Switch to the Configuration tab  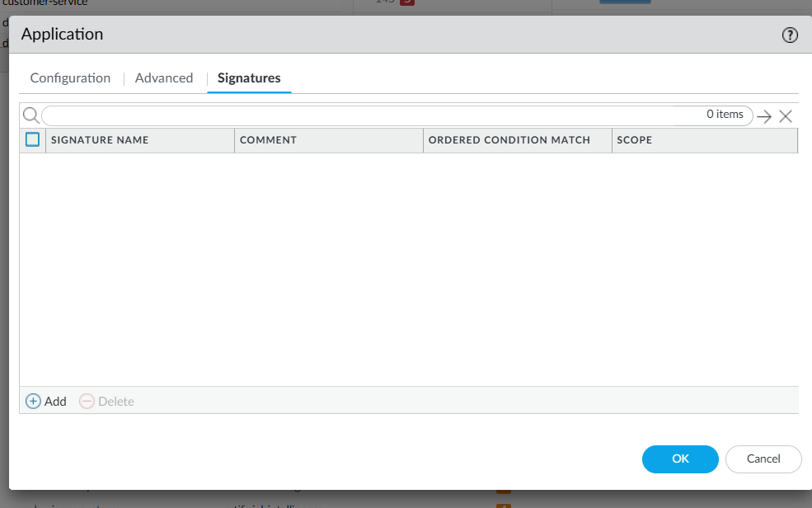click(70, 78)
